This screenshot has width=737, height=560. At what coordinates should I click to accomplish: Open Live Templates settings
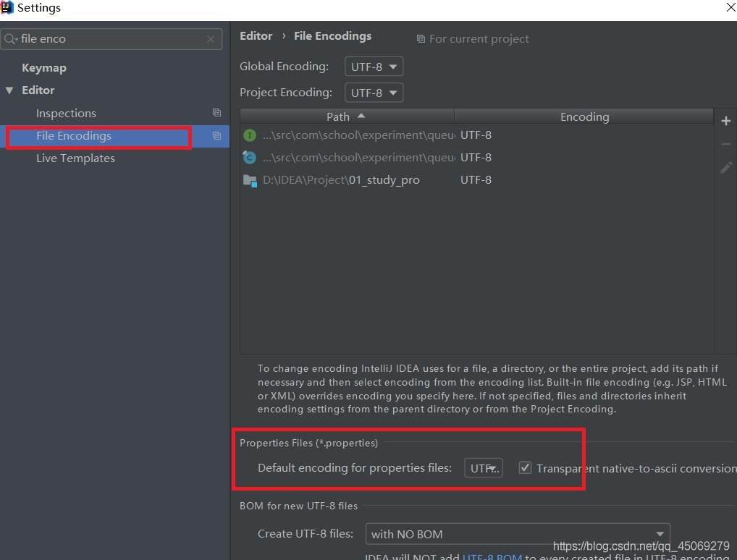tap(76, 158)
